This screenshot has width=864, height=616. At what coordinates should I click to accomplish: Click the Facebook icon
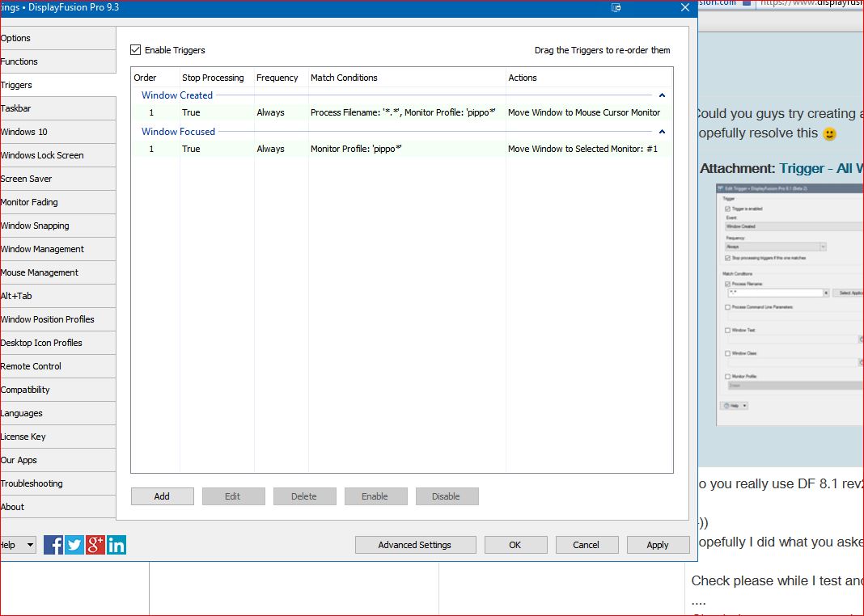[x=53, y=545]
